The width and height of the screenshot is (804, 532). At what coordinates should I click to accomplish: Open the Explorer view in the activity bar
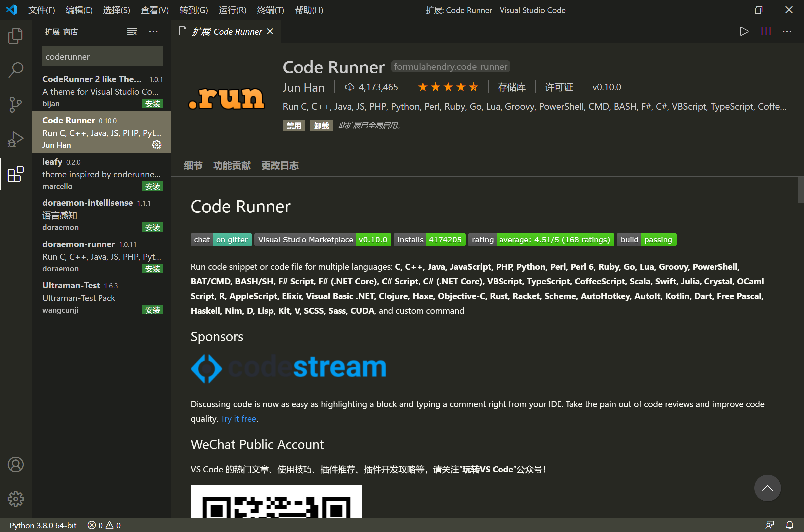pyautogui.click(x=15, y=35)
